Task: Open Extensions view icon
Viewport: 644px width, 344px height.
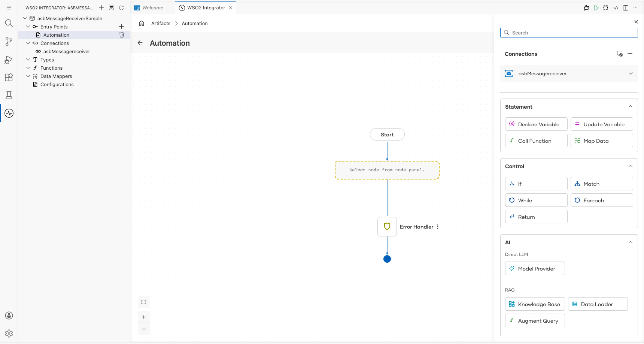Action: pos(9,78)
